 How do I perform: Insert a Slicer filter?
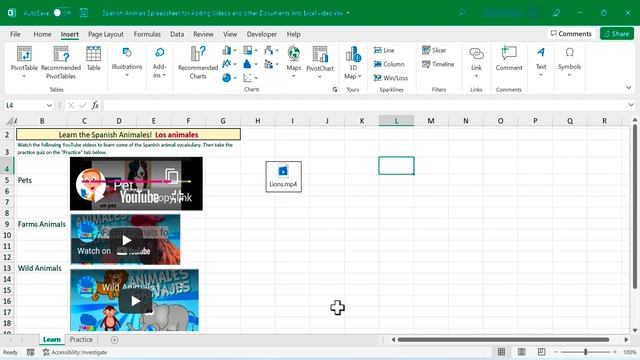[434, 50]
